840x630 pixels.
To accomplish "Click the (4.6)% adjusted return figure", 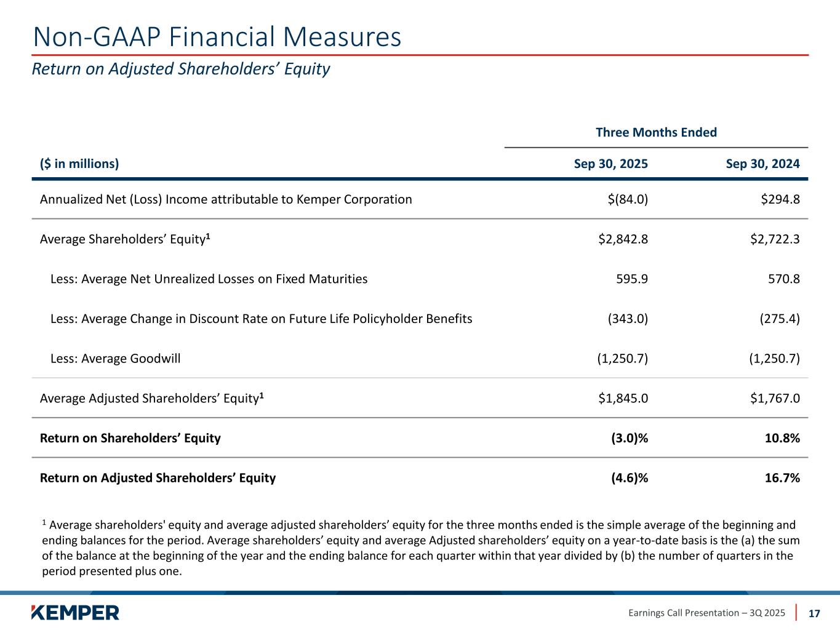I will pos(629,478).
